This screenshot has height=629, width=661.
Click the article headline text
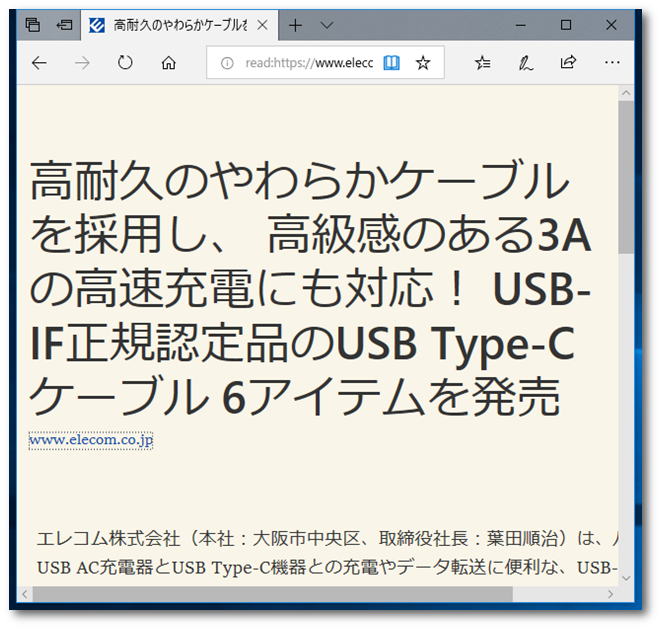pyautogui.click(x=310, y=288)
